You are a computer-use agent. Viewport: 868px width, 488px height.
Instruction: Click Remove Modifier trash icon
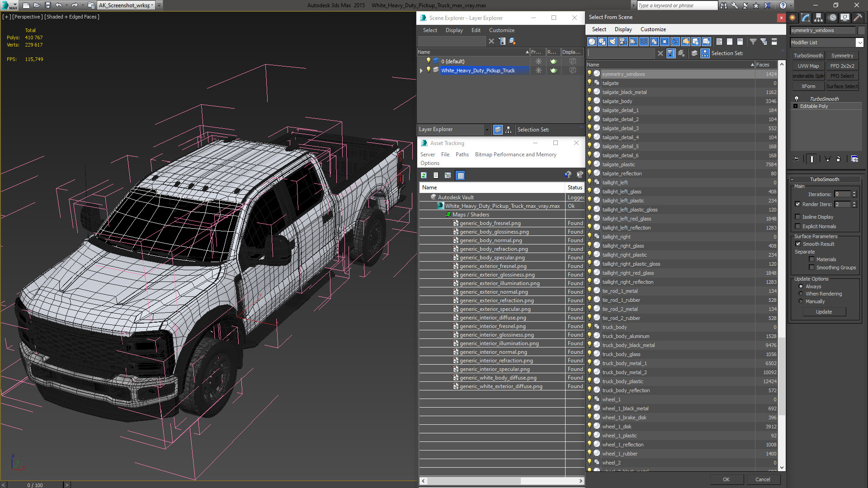pos(839,159)
